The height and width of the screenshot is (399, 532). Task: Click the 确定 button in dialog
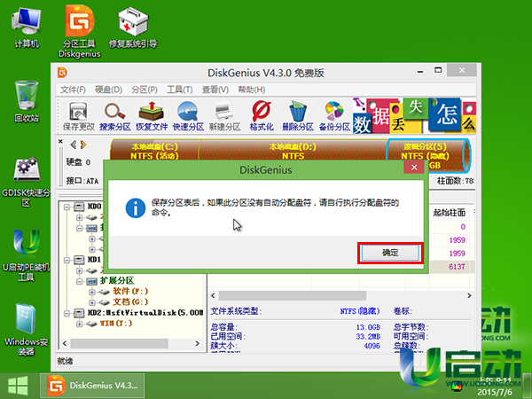(390, 253)
